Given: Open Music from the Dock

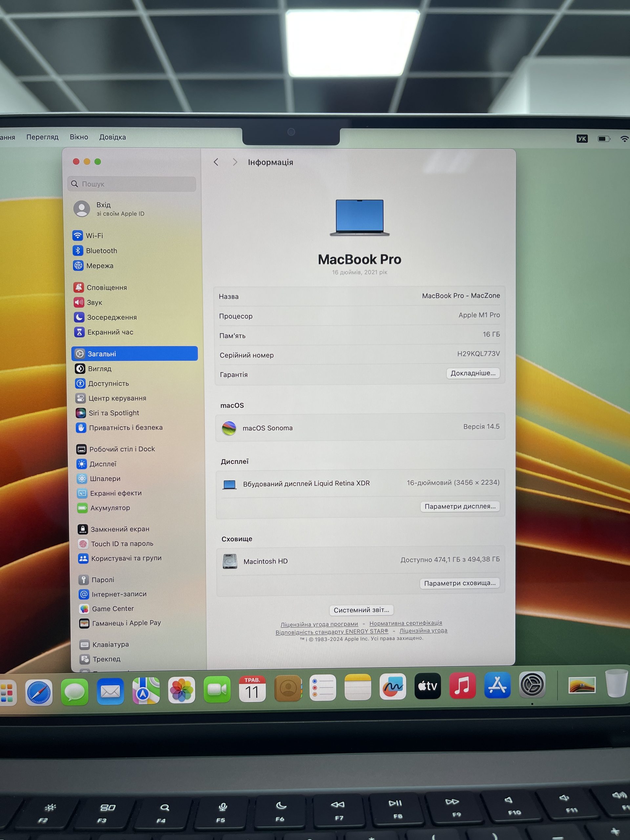Looking at the screenshot, I should [x=463, y=685].
